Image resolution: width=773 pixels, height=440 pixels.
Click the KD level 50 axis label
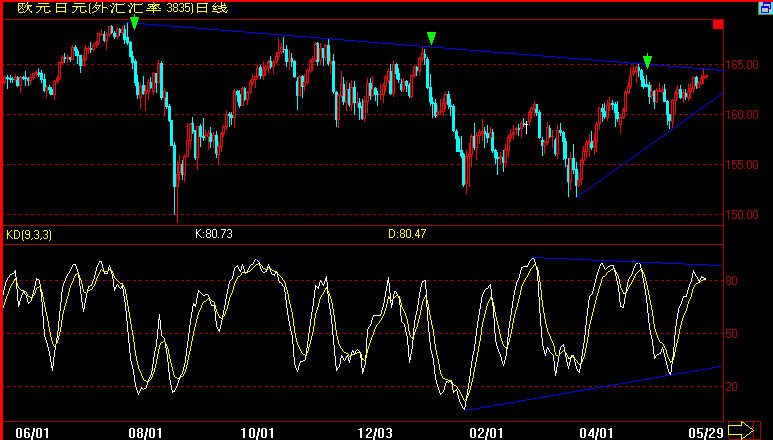[732, 334]
